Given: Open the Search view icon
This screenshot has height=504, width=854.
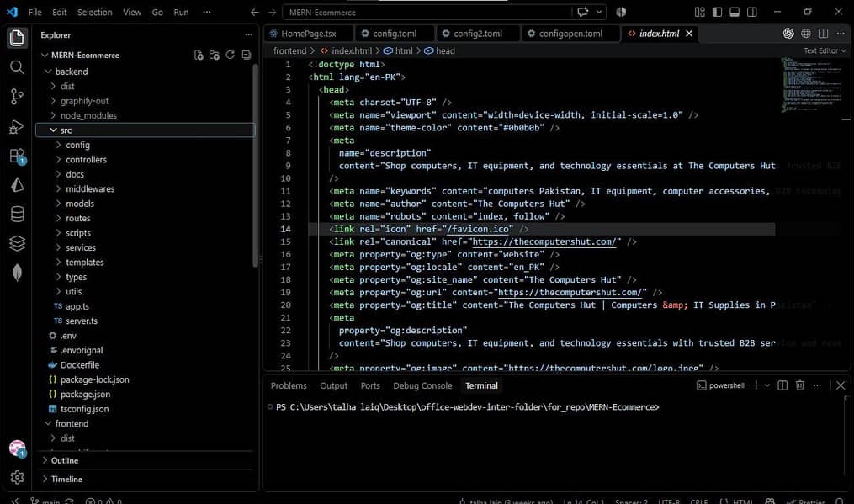Looking at the screenshot, I should [x=17, y=67].
